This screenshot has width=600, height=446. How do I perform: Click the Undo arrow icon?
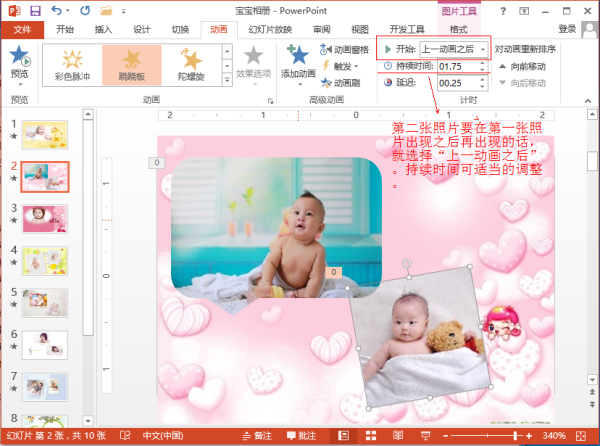(x=57, y=11)
